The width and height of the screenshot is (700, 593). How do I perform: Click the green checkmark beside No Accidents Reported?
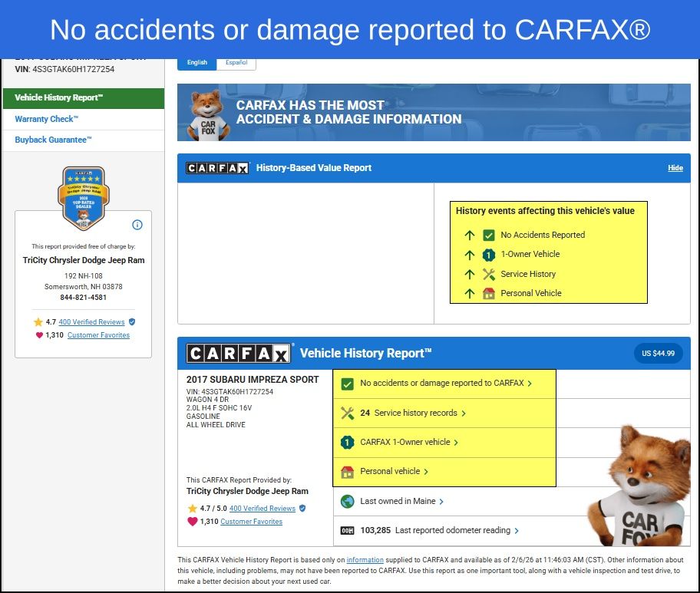click(489, 236)
